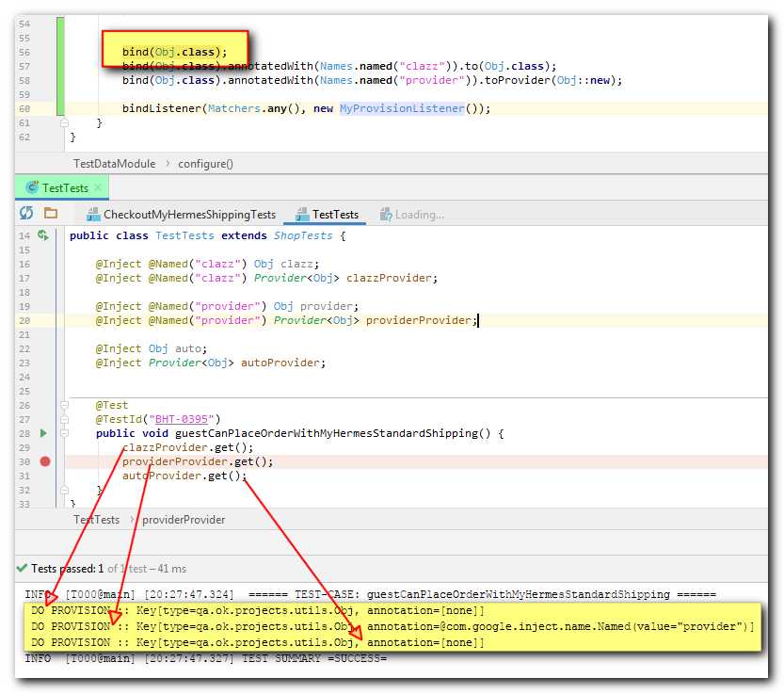Toggle the breakpoint on line 30
Image resolution: width=784 pixels, height=694 pixels.
(43, 461)
